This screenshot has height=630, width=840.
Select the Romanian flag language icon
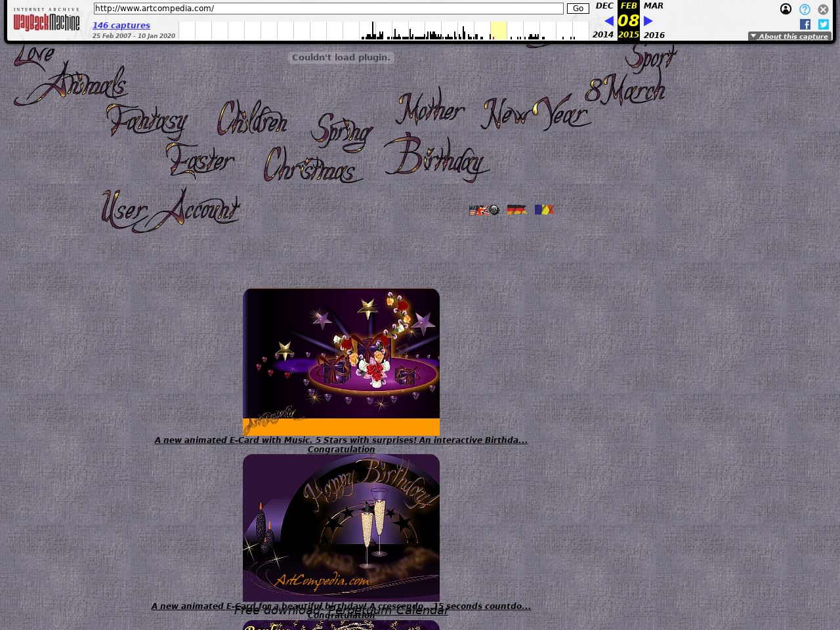tap(544, 210)
